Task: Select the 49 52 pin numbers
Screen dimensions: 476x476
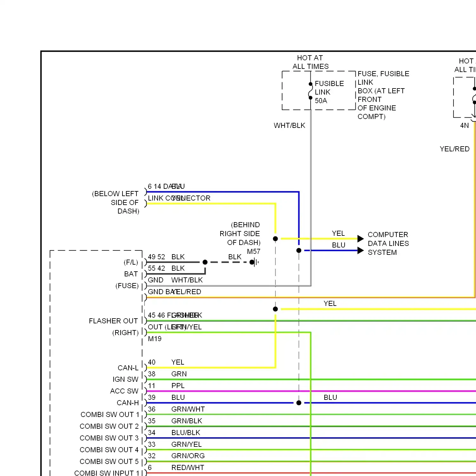Action: 156,257
